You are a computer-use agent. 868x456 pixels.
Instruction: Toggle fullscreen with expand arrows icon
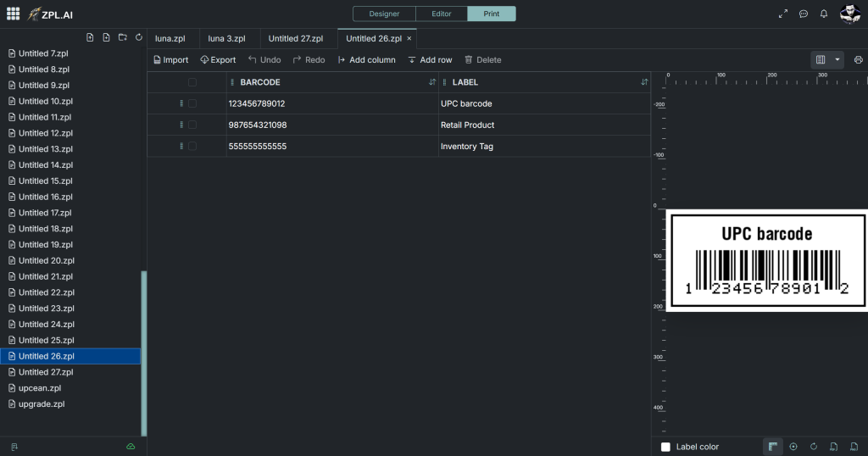782,14
